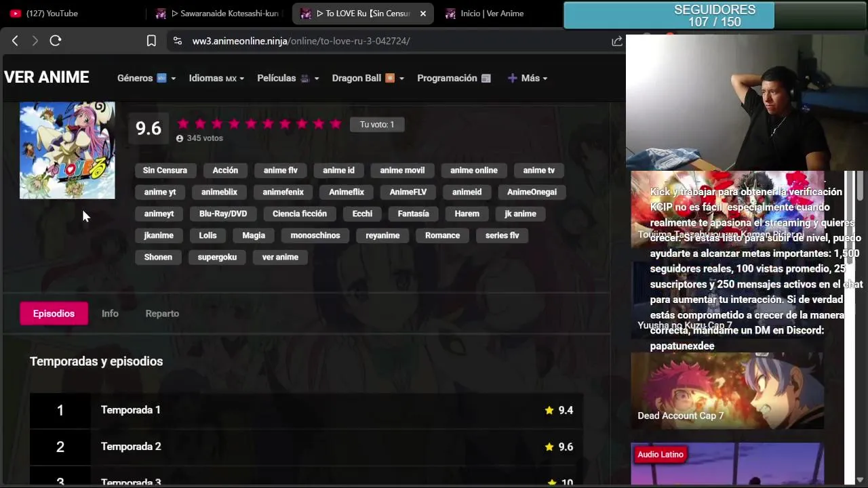Click the series flv tag
Viewport: 868px width, 488px height.
pos(502,235)
